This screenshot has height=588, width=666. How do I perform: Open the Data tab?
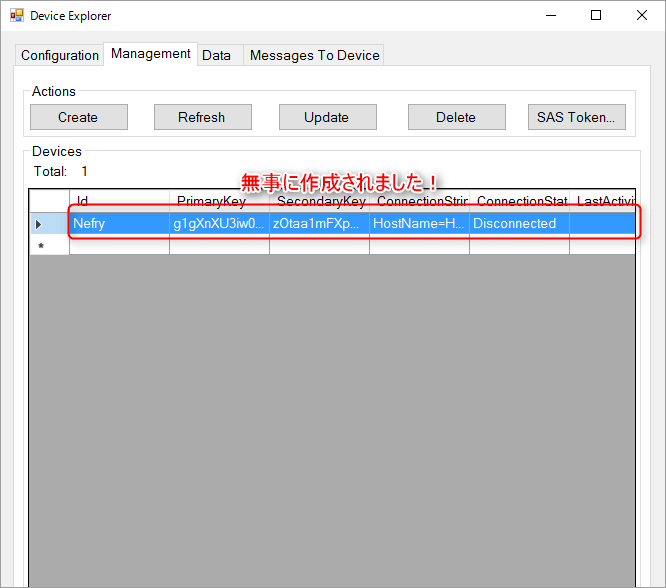(216, 55)
